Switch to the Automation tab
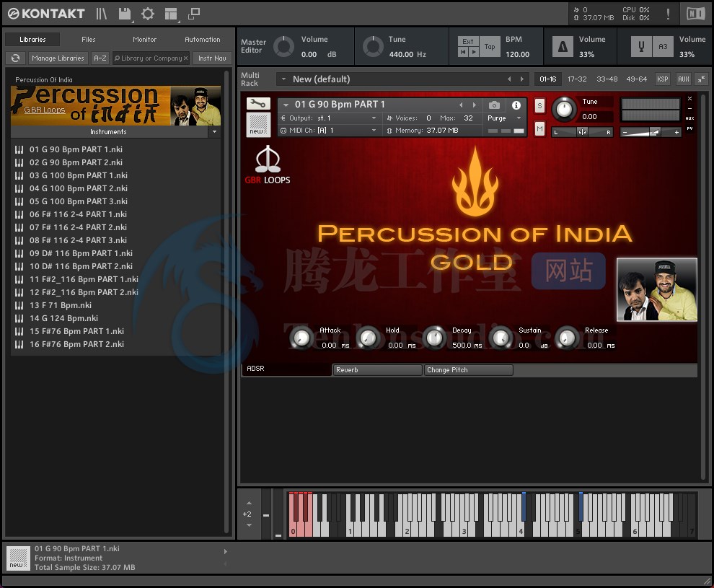The width and height of the screenshot is (714, 588). [202, 40]
